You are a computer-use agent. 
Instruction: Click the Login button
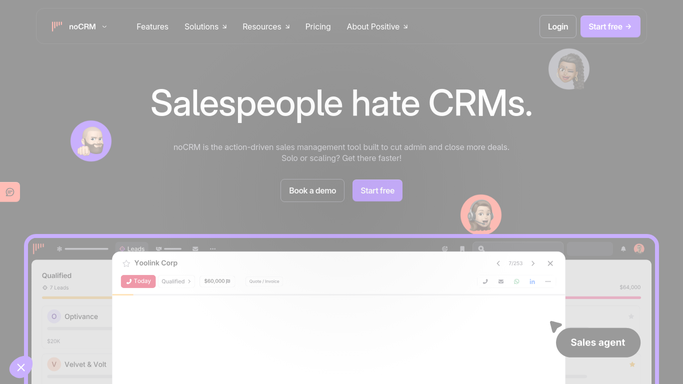(x=558, y=27)
